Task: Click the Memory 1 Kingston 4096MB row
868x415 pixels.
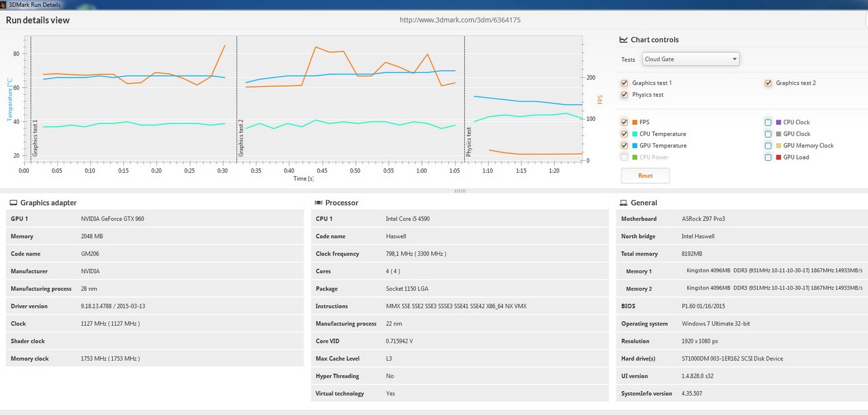Action: click(742, 271)
